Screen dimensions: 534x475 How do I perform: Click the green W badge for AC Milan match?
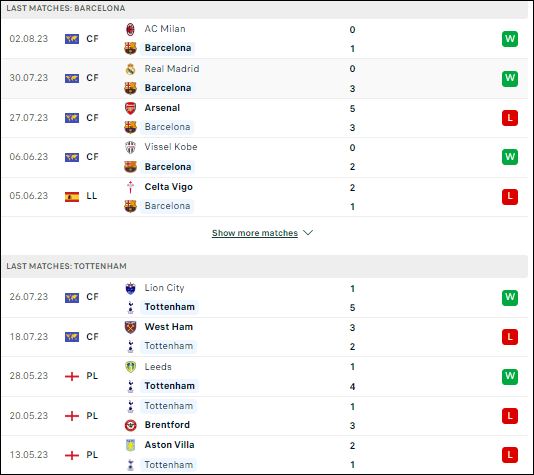(509, 39)
